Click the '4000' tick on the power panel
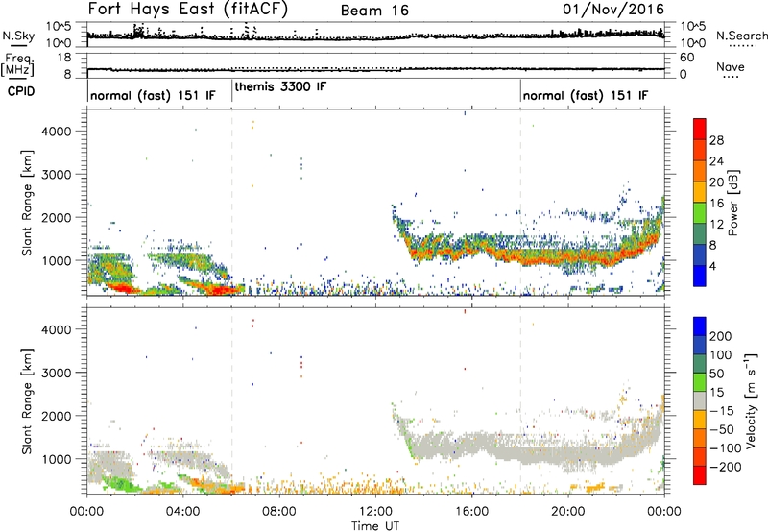The image size is (768, 532). (56, 132)
